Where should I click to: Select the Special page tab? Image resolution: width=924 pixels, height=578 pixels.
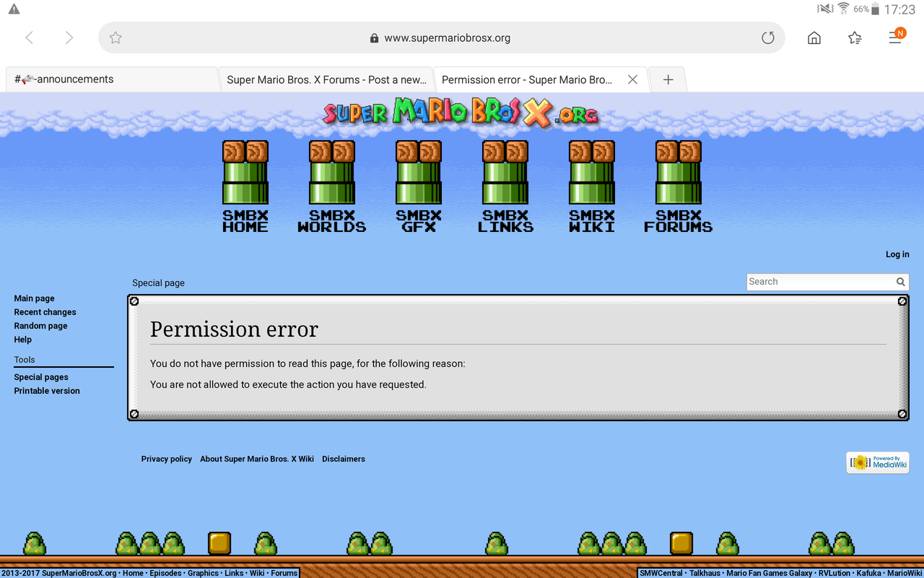[158, 283]
